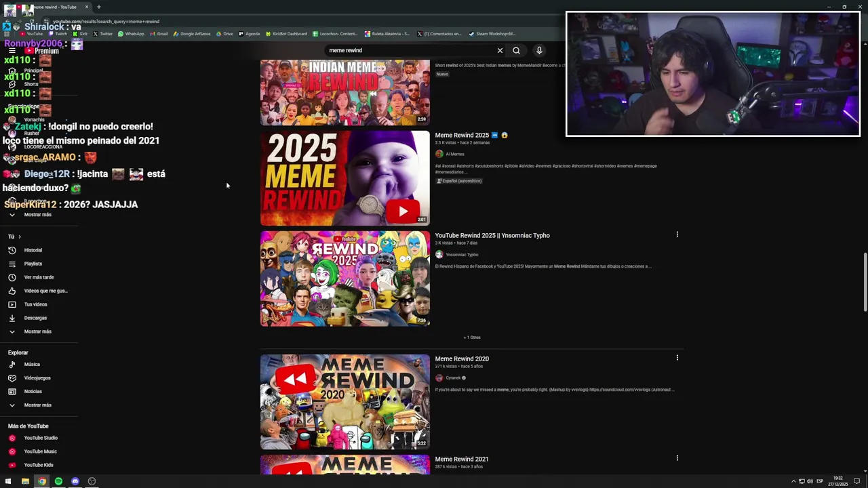Image resolution: width=868 pixels, height=488 pixels.
Task: Switch to OBS Studio in taskbar
Action: pyautogui.click(x=92, y=481)
